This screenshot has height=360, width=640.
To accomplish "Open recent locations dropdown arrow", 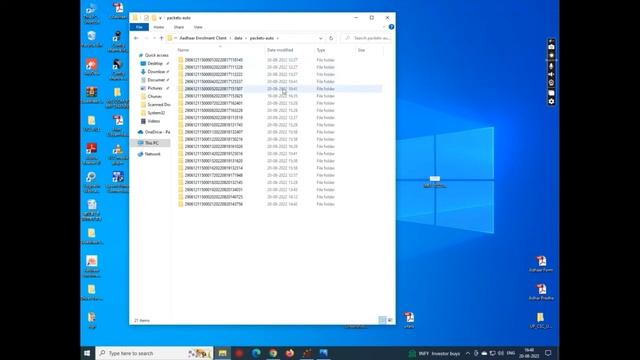I will pyautogui.click(x=154, y=38).
